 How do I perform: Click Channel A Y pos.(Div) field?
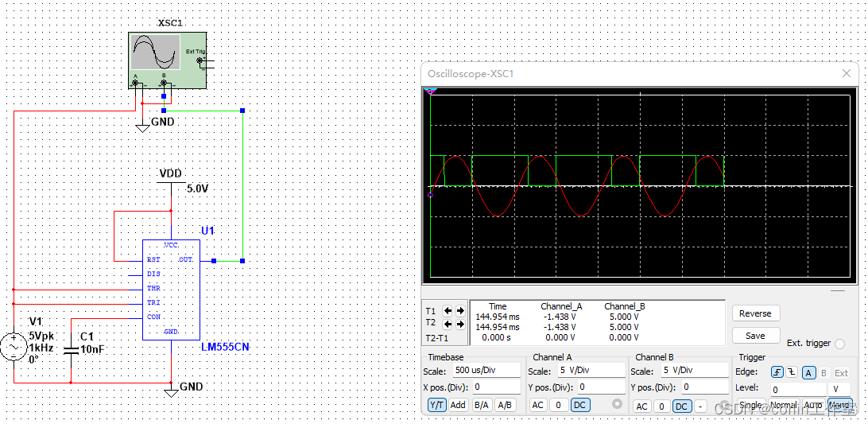coord(602,387)
